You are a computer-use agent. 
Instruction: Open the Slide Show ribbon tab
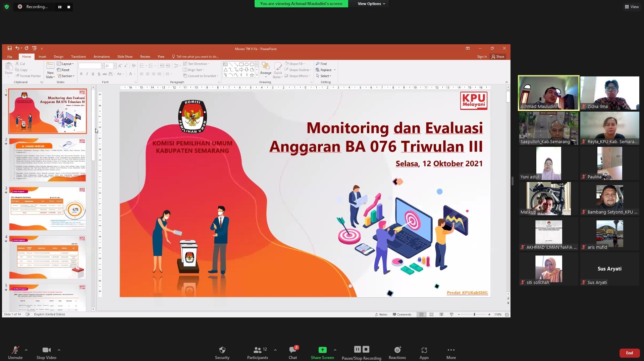point(125,57)
